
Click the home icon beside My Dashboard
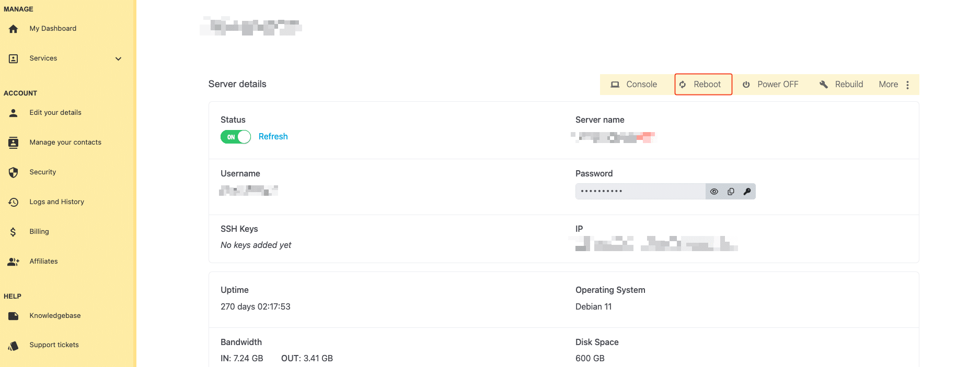pos(14,29)
